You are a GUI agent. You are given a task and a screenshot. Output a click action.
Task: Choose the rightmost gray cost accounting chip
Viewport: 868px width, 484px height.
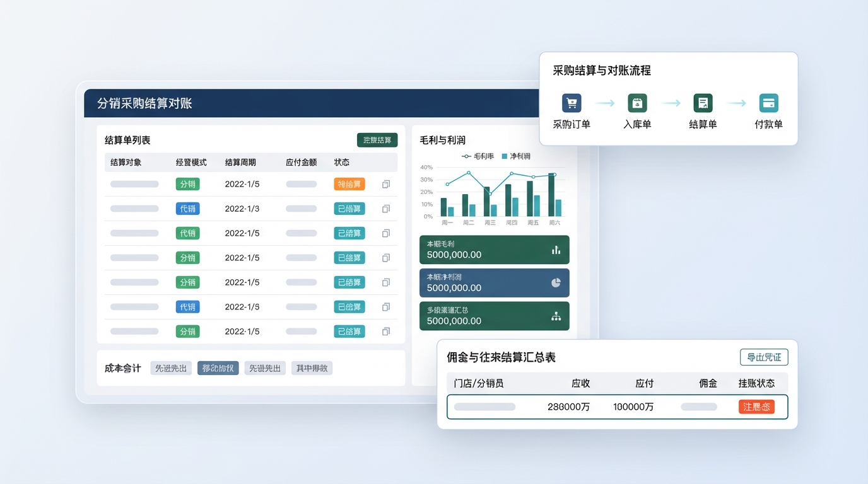312,368
